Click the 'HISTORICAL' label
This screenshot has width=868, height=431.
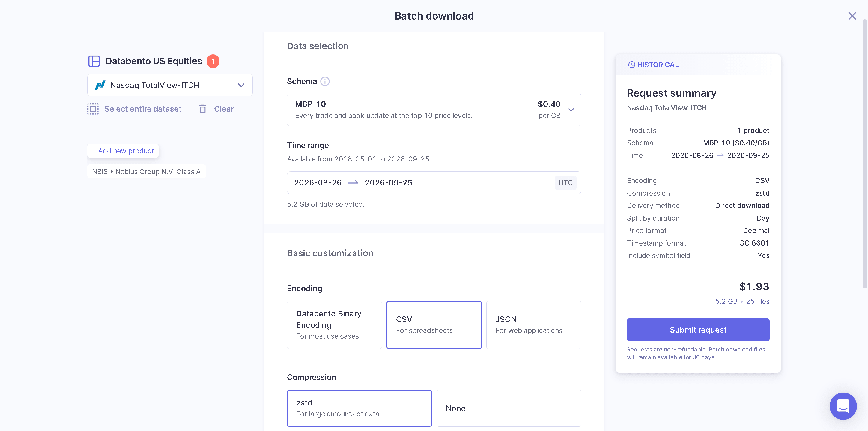tap(658, 65)
